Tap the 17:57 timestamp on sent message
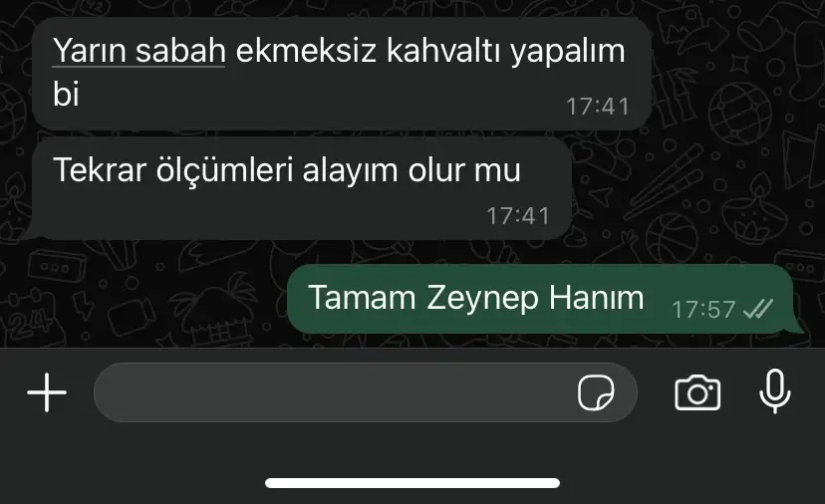The image size is (825, 504). tap(703, 310)
